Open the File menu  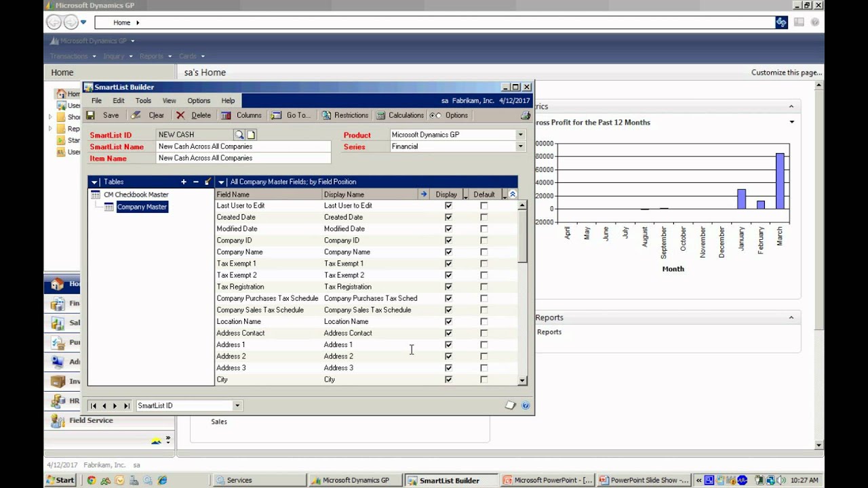[x=96, y=100]
